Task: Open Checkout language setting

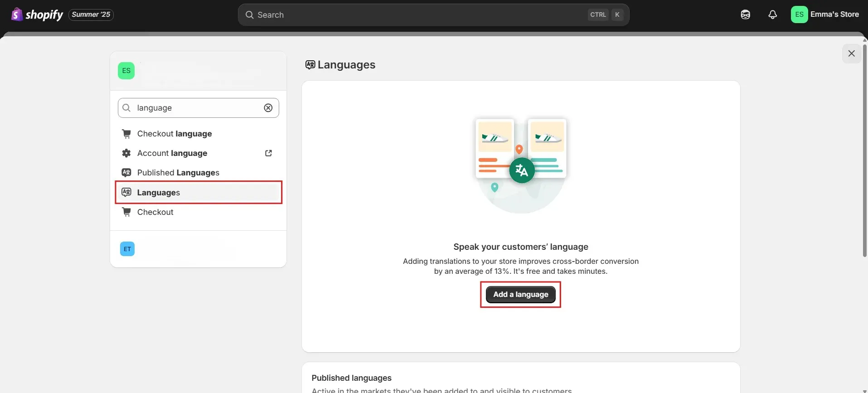Action: pos(199,134)
